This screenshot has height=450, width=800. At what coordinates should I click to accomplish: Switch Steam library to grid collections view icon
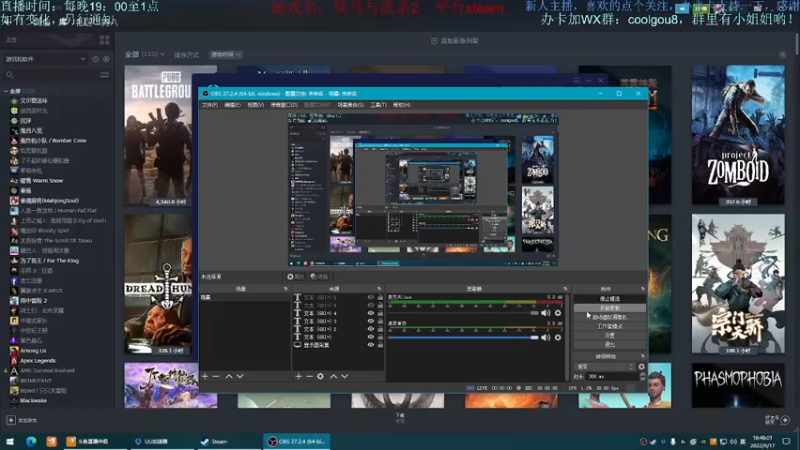[105, 40]
